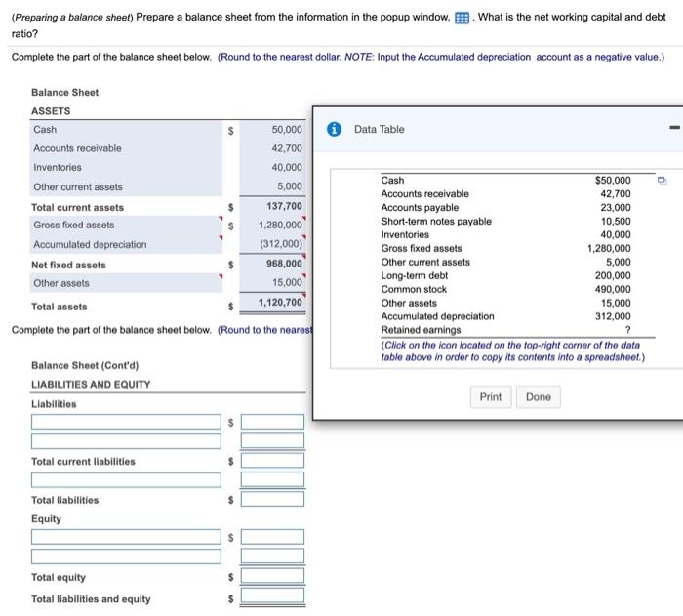
Task: Click Total liabilities amount box
Action: (272, 499)
